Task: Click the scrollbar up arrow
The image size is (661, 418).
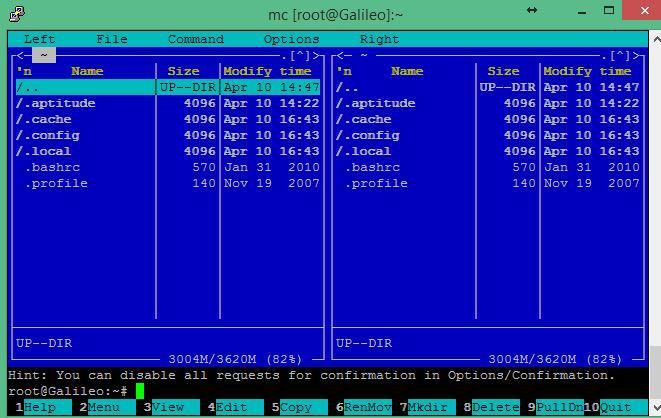Action: point(657,39)
